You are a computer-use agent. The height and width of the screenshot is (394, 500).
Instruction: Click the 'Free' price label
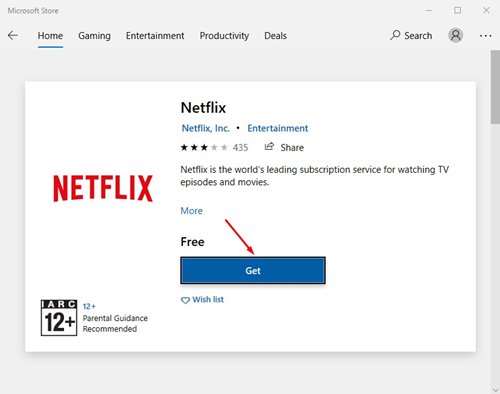tap(192, 242)
